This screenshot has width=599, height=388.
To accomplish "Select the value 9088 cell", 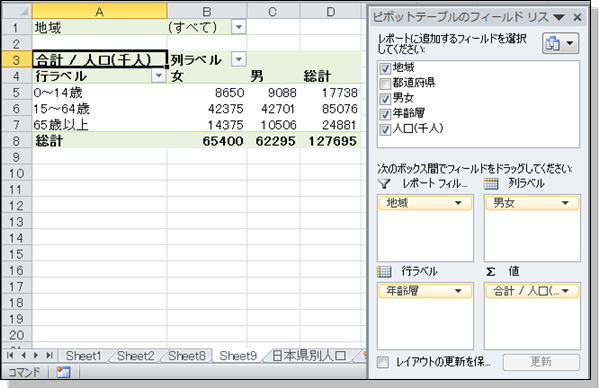I will pos(273,92).
